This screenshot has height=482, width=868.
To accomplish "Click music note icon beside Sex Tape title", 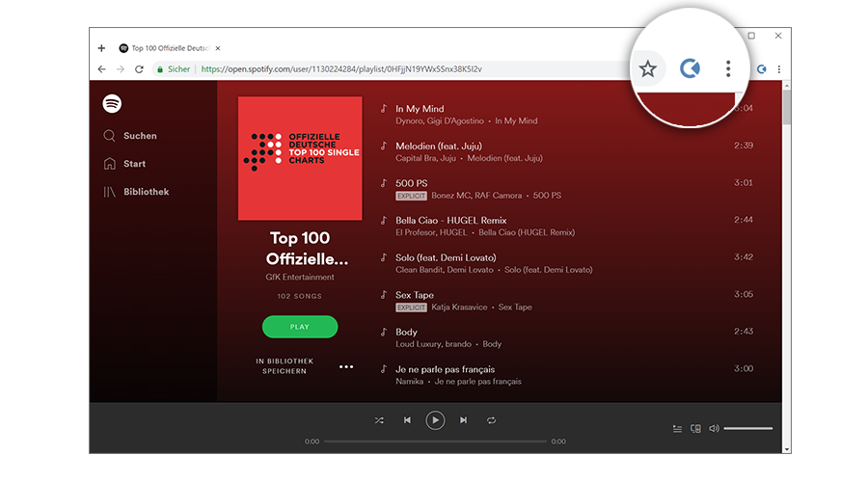I will coord(384,294).
